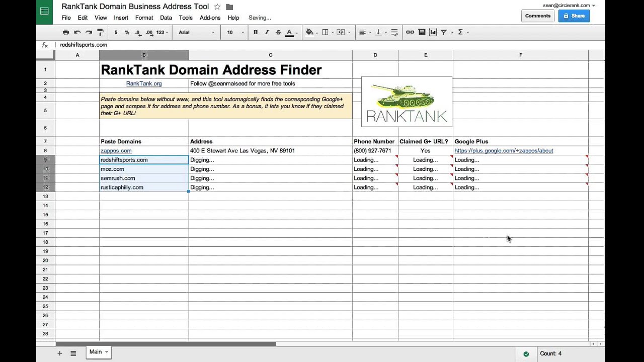Click the horizontal scrollbar
This screenshot has height=362, width=644.
[x=166, y=344]
